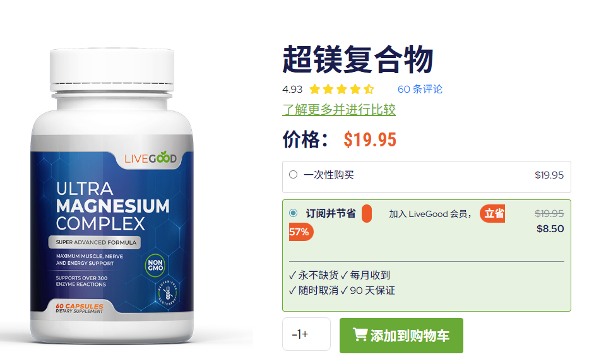Click the half-filled fifth rating star
Screen dimensions: 594x364
(369, 90)
